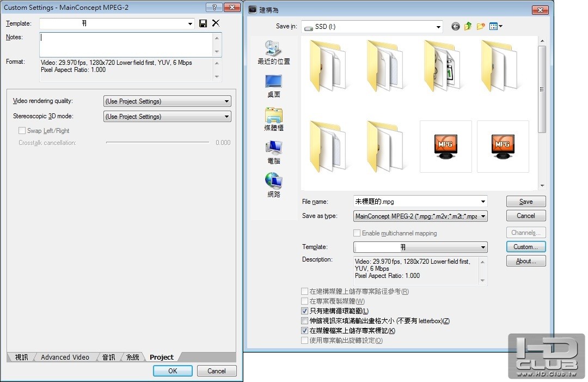Open the View menu icon
Image resolution: width=588 pixels, height=382 pixels.
pos(496,26)
